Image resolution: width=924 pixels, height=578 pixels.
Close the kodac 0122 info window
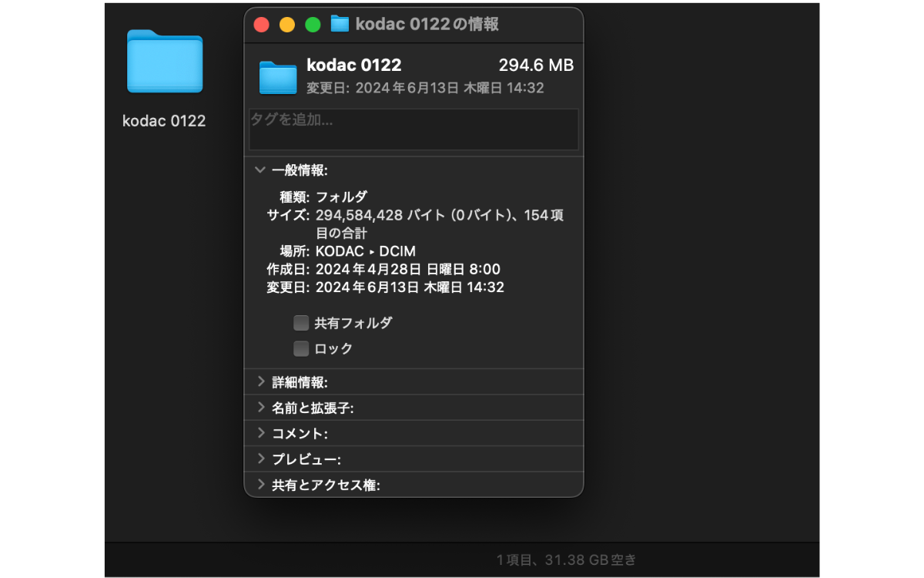tap(261, 25)
